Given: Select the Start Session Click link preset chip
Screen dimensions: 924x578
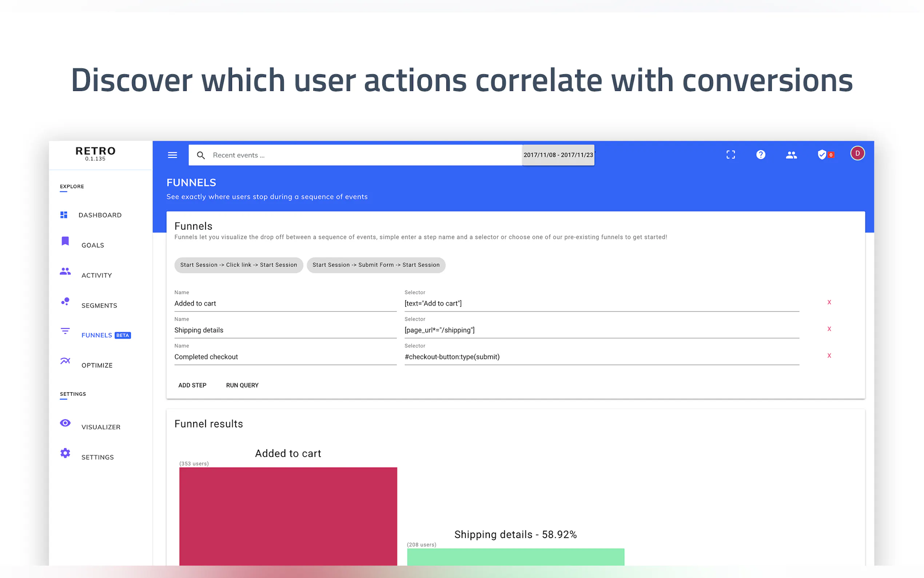Looking at the screenshot, I should [238, 265].
